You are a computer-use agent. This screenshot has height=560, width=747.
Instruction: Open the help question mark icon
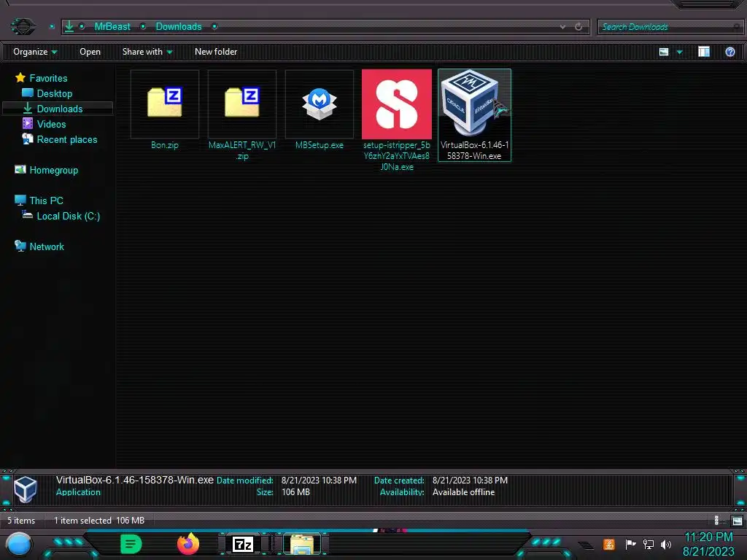(x=729, y=52)
